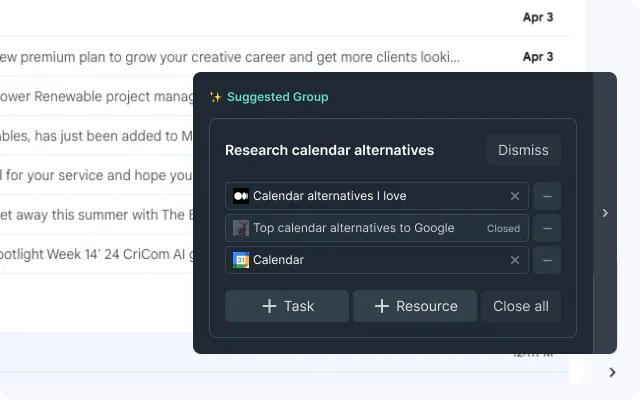Screen dimensions: 640x400
Task: Click the Google Calendar icon in the list
Action: (x=241, y=260)
